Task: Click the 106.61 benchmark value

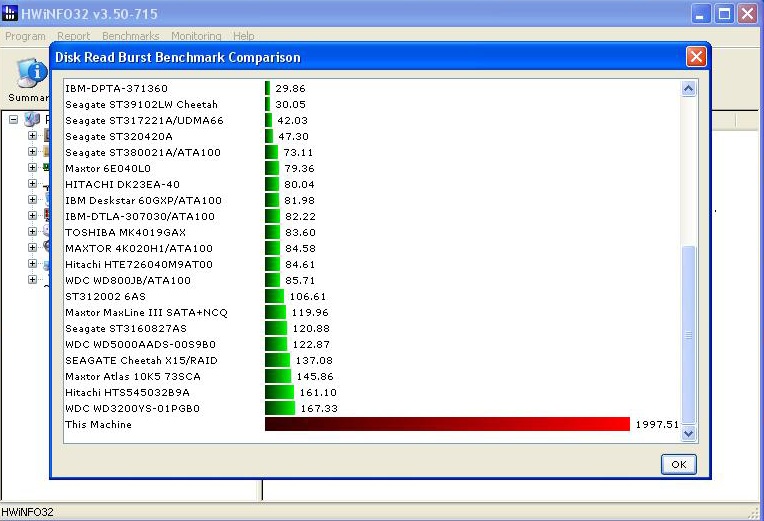Action: point(307,296)
